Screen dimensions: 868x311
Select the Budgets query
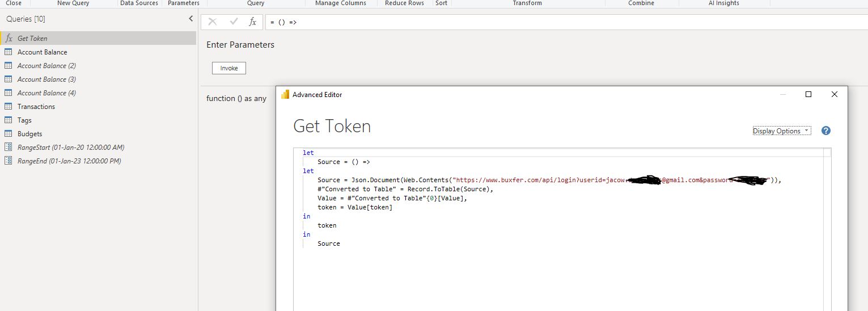tap(29, 133)
